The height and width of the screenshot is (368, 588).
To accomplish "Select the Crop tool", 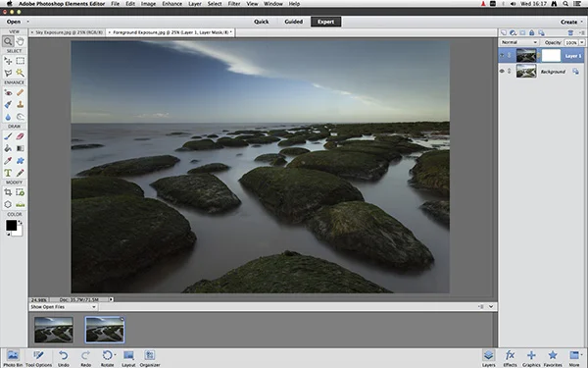I will [x=8, y=192].
